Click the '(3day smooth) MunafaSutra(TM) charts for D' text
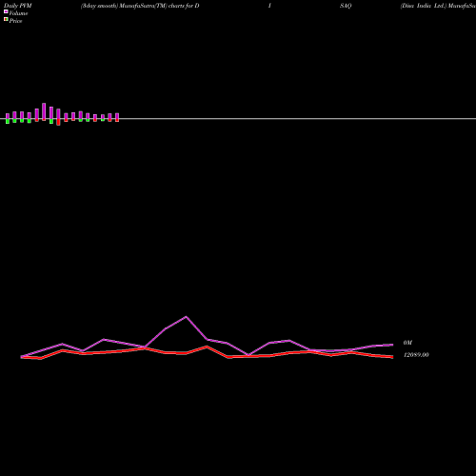Screen dimensions: 476x476 pos(140,6)
